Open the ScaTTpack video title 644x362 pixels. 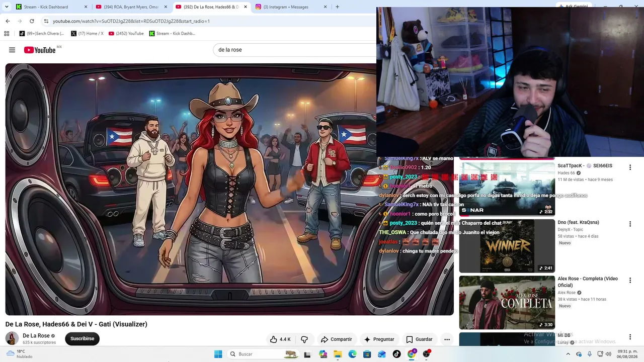[585, 166]
